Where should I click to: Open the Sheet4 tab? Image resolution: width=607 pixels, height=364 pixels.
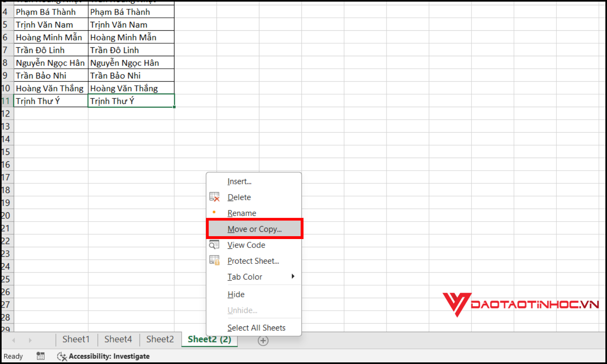pyautogui.click(x=118, y=339)
